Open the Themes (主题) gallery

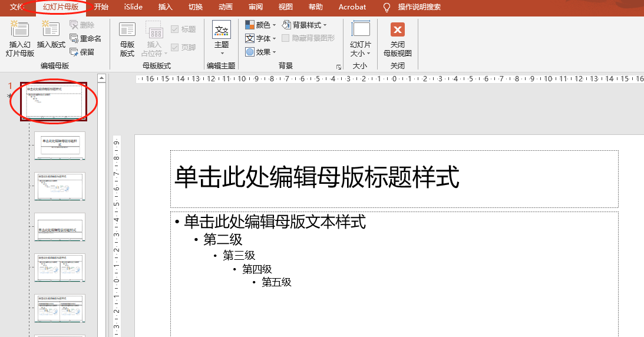tap(222, 38)
